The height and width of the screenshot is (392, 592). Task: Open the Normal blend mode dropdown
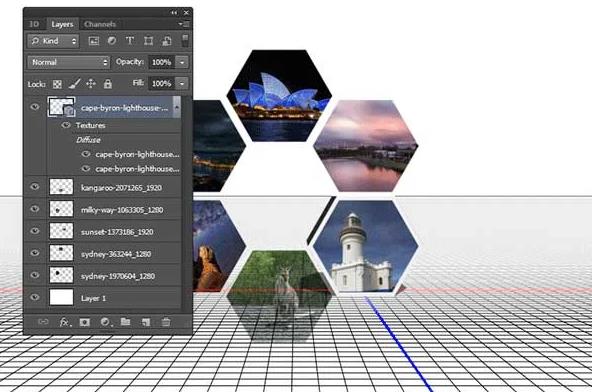point(68,62)
